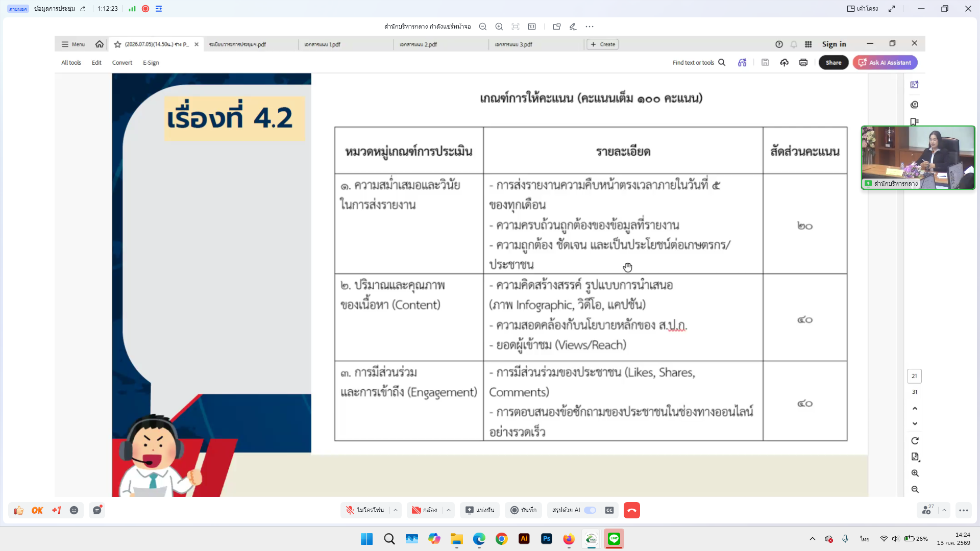
Task: Click the presenter video thumbnail
Action: pos(918,158)
